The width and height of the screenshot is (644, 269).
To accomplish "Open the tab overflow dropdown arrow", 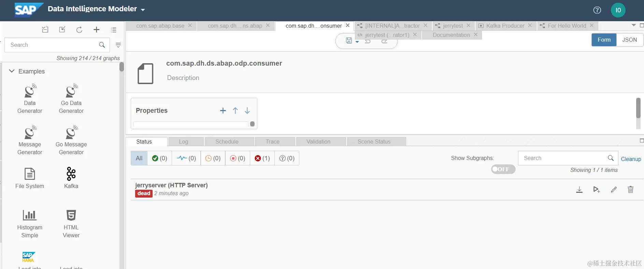I will 633,25.
